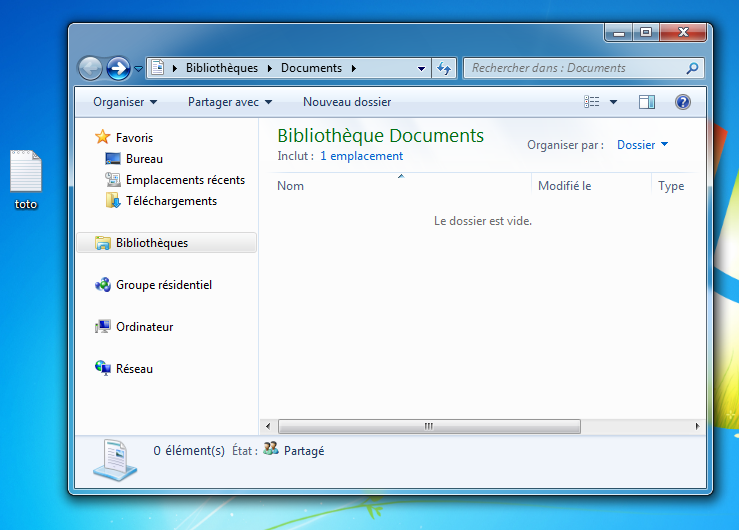Open the recent pages dropdown arrow
Screen dimensions: 739x530
(138, 69)
